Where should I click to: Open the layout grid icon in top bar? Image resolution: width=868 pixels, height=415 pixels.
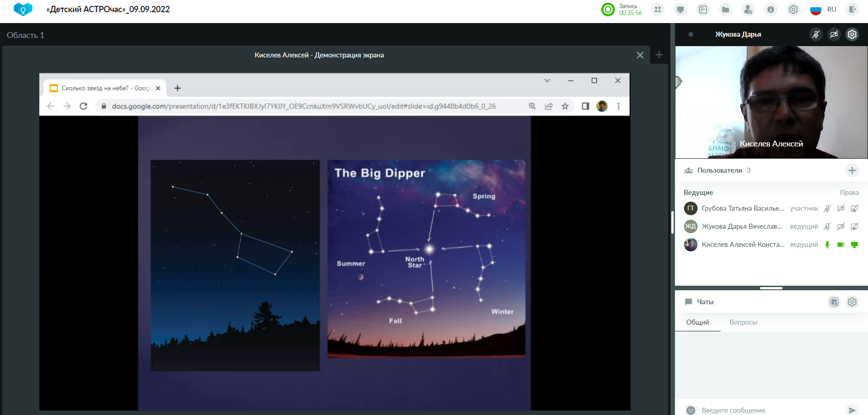(x=658, y=9)
